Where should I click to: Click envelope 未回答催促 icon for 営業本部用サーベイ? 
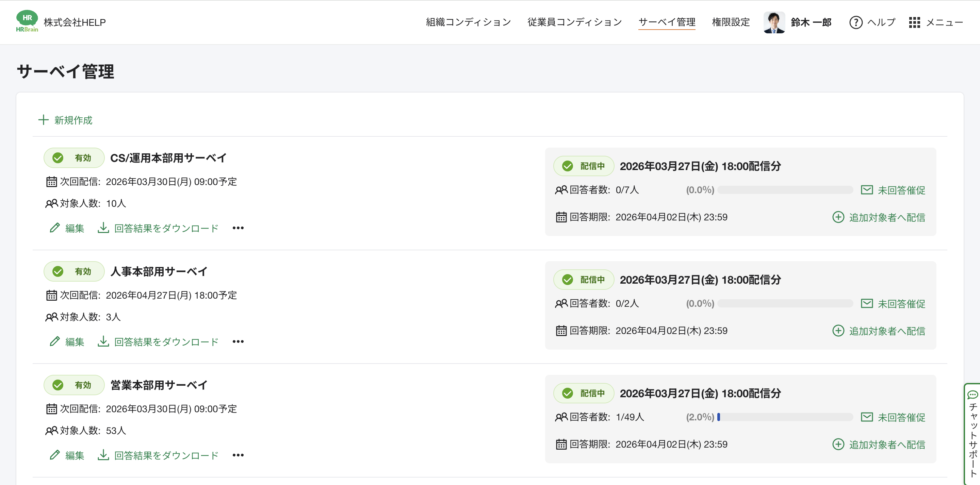866,417
